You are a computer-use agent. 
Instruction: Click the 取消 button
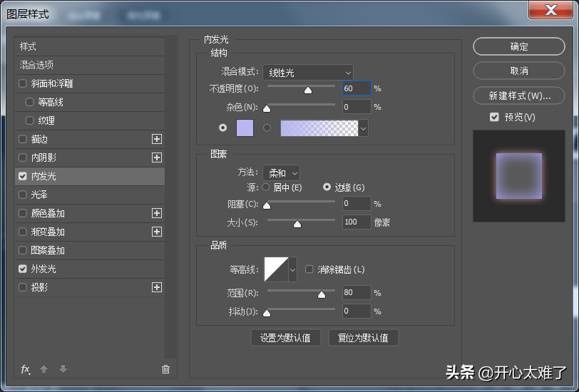(519, 71)
